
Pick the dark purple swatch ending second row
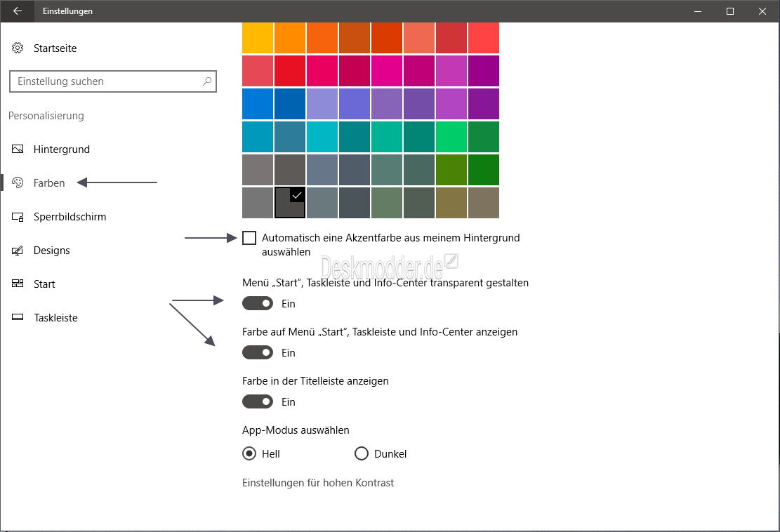(x=484, y=71)
